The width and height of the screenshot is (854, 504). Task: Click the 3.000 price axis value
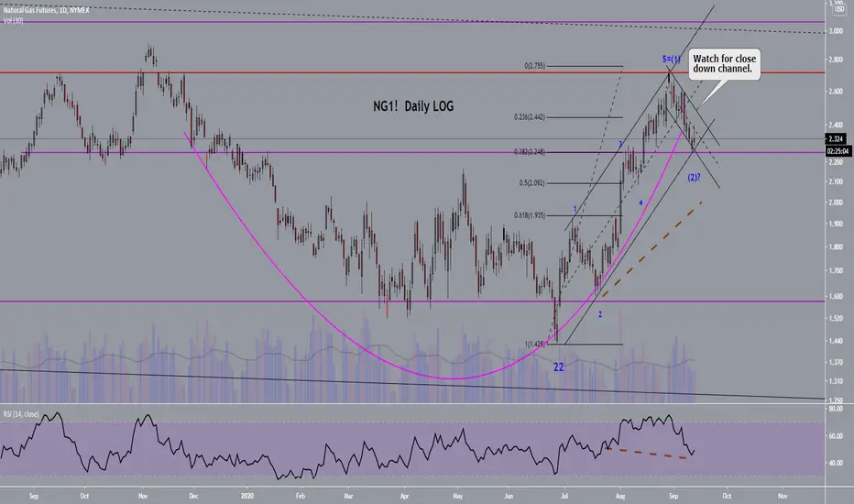pos(836,31)
